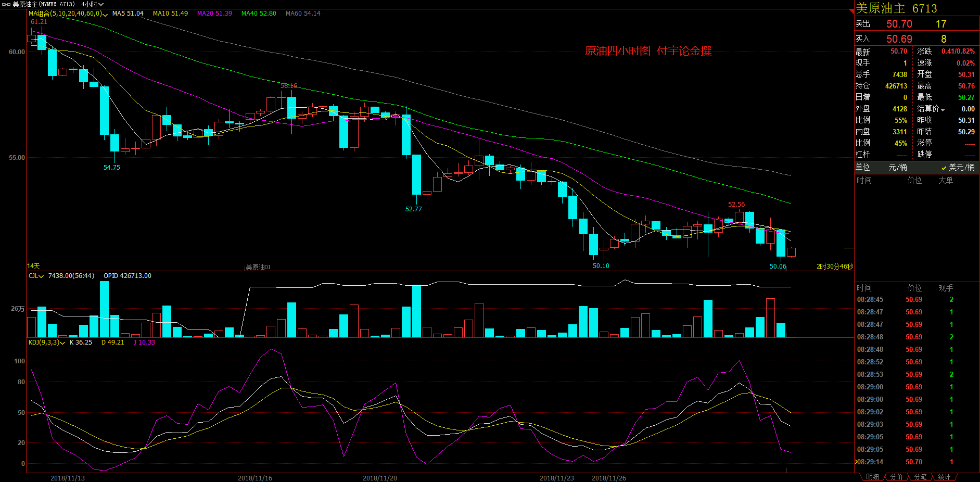The height and width of the screenshot is (482, 980).
Task: Click the D 49.21 indicator value
Action: pyautogui.click(x=112, y=343)
